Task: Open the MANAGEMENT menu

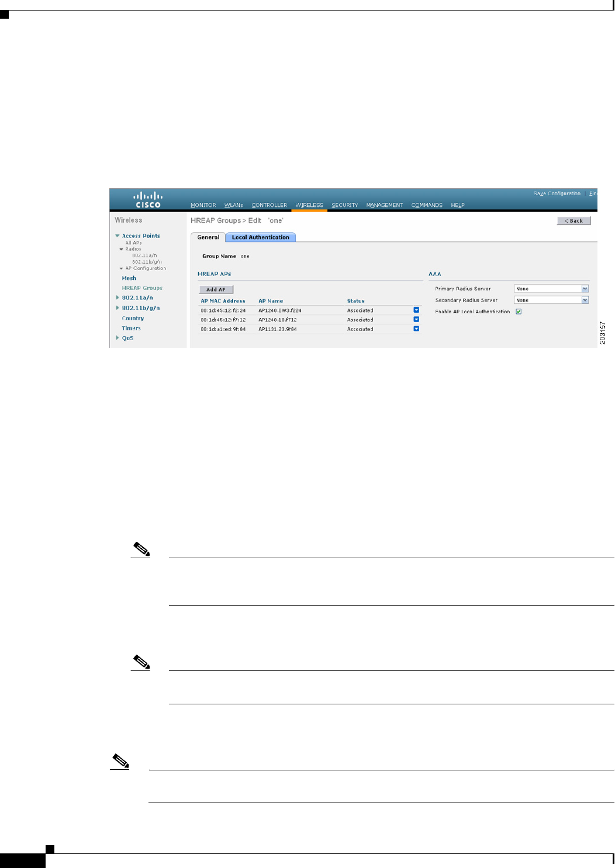Action: [385, 205]
